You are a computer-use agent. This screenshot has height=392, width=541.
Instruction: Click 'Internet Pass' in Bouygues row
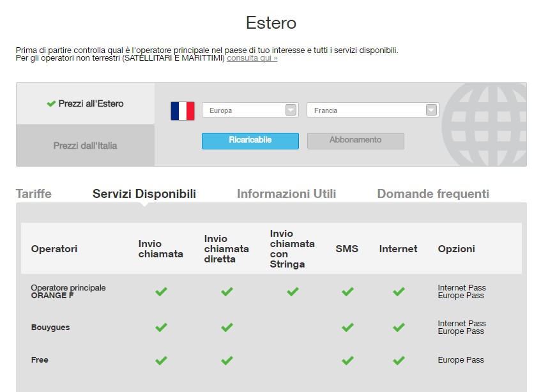(462, 324)
